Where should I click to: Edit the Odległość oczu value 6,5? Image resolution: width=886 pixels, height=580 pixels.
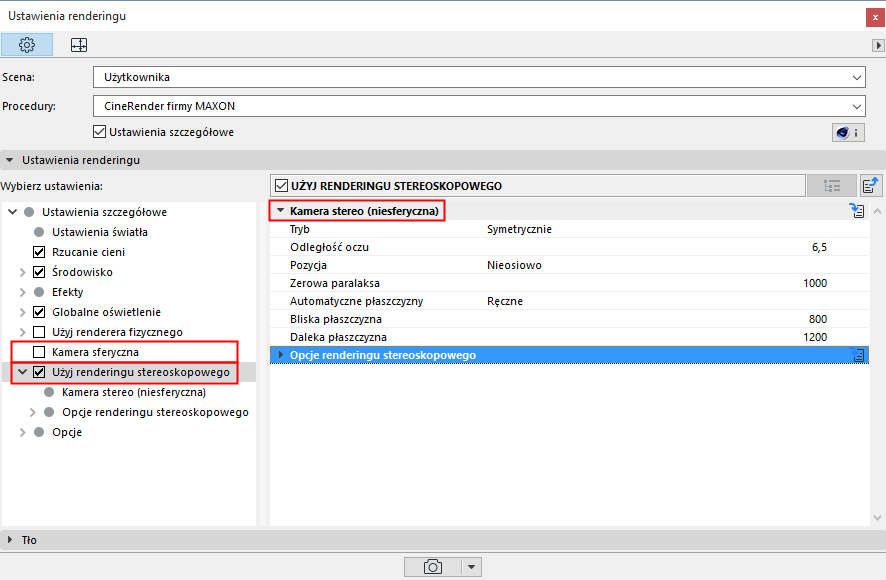click(819, 247)
